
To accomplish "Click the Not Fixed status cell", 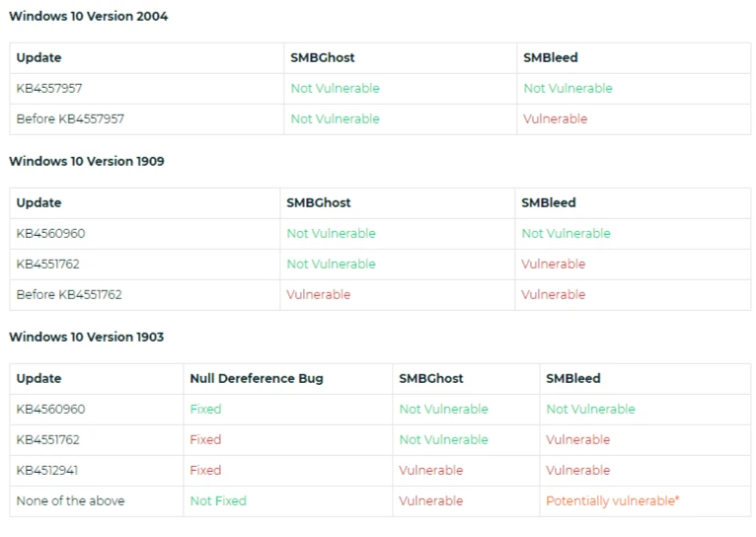I will (218, 500).
